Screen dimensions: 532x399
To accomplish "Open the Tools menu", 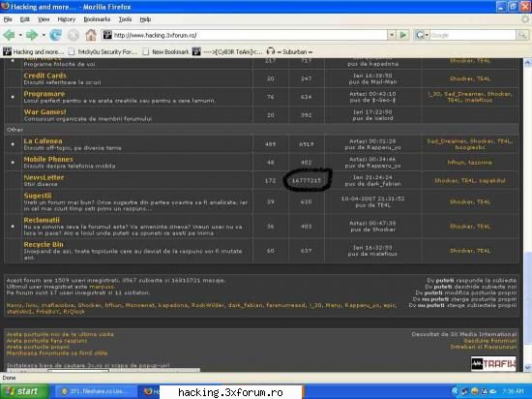I will (x=125, y=19).
